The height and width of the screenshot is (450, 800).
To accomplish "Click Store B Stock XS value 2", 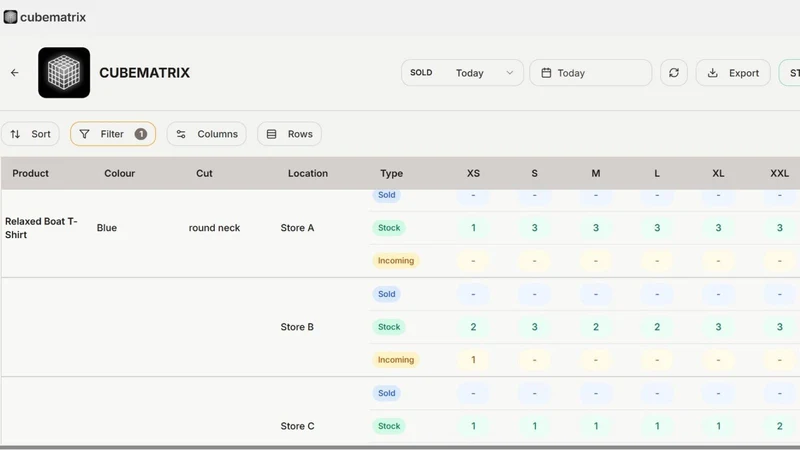I will [x=473, y=327].
